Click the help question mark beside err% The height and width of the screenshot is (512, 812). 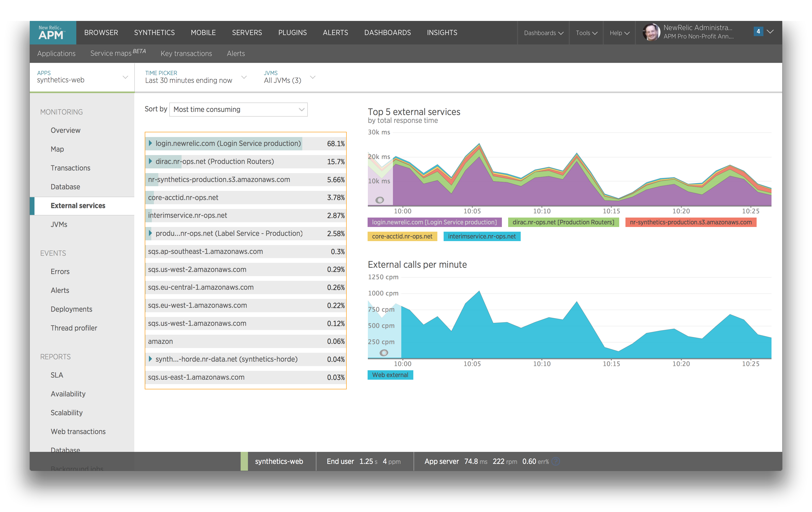(x=556, y=461)
